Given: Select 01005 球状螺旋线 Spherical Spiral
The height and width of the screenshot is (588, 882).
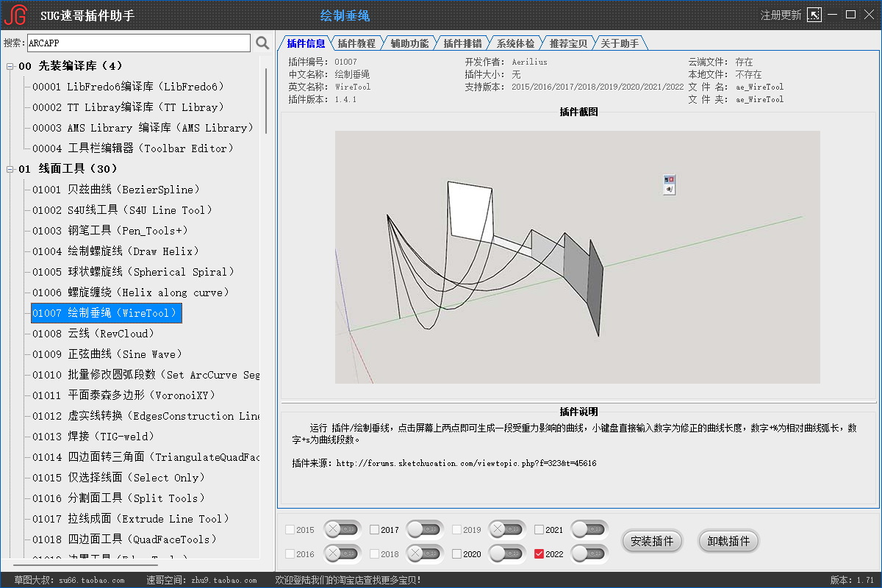Looking at the screenshot, I should (x=133, y=272).
